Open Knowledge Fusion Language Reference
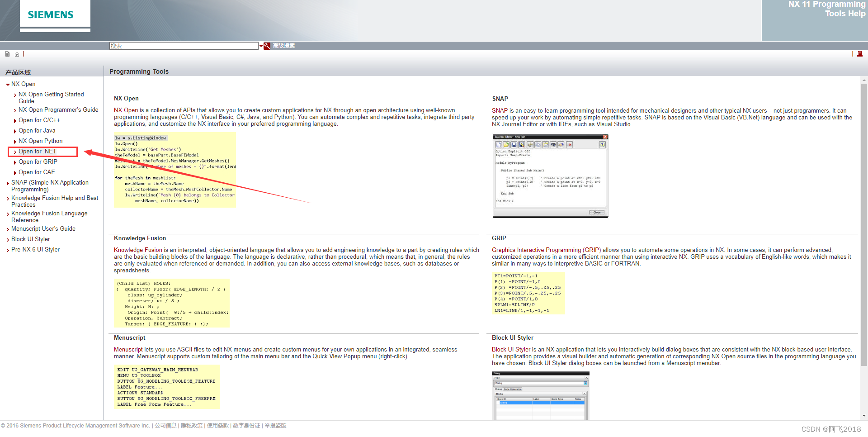868x437 pixels. pyautogui.click(x=49, y=217)
